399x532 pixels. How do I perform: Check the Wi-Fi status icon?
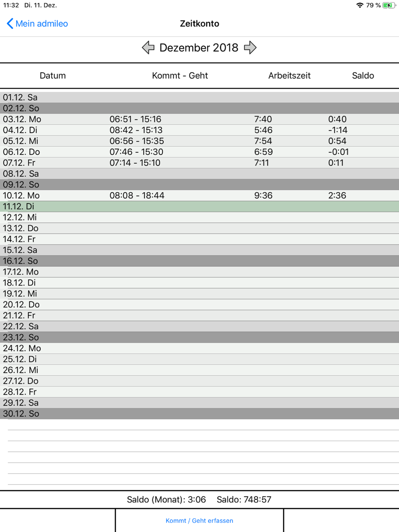pyautogui.click(x=359, y=5)
